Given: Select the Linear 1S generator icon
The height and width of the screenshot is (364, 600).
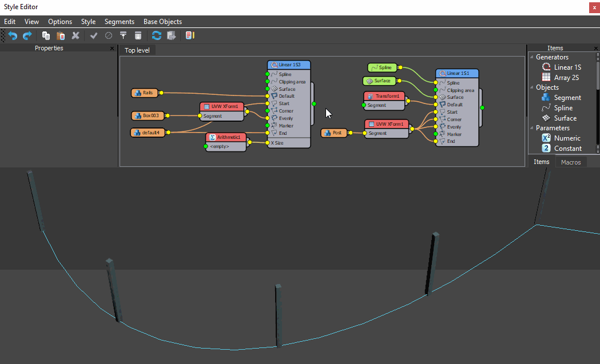Looking at the screenshot, I should click(x=547, y=67).
